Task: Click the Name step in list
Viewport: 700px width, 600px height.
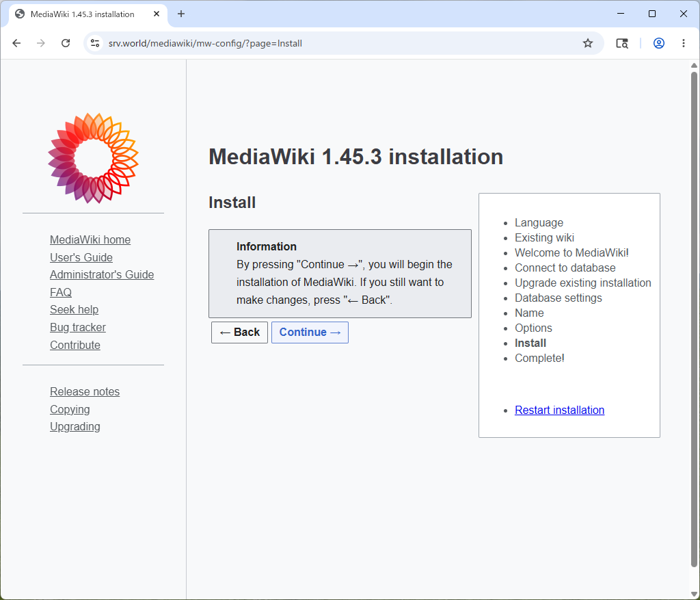Action: pos(529,313)
